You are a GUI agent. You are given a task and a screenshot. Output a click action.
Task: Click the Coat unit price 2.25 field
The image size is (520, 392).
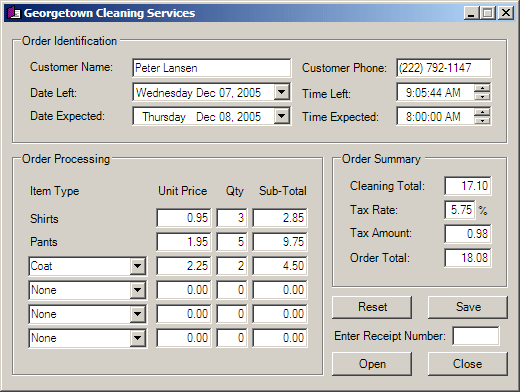[x=184, y=266]
